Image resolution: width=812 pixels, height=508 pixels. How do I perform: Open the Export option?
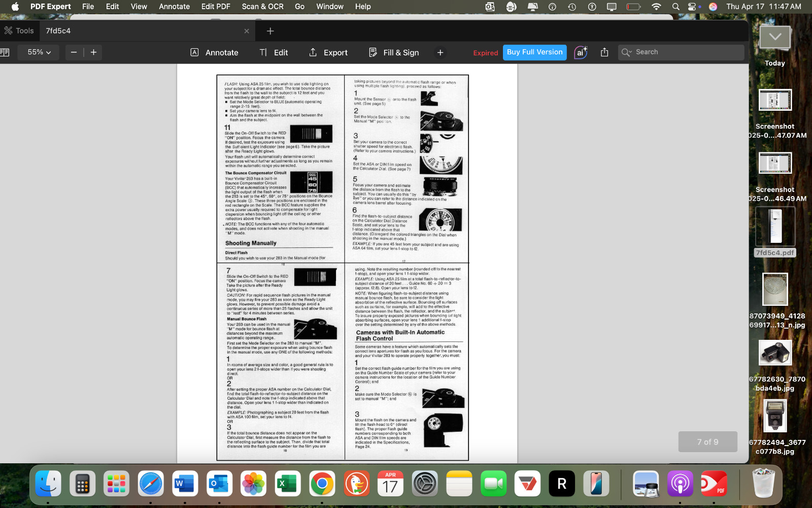click(x=328, y=52)
